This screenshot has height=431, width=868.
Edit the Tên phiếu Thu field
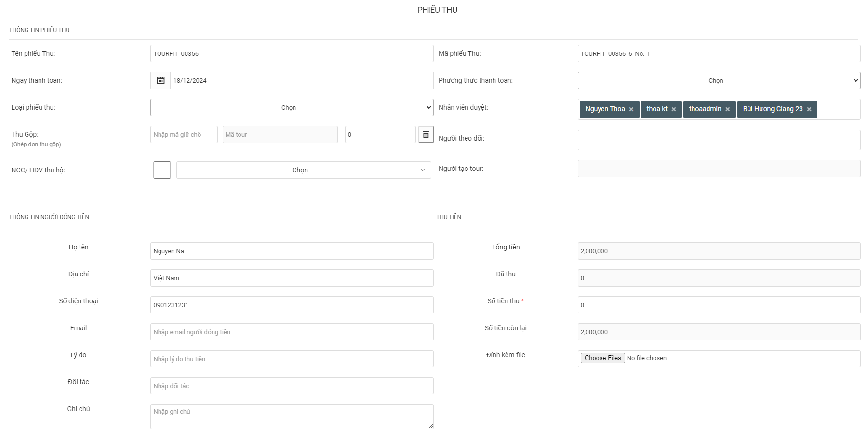pos(292,53)
